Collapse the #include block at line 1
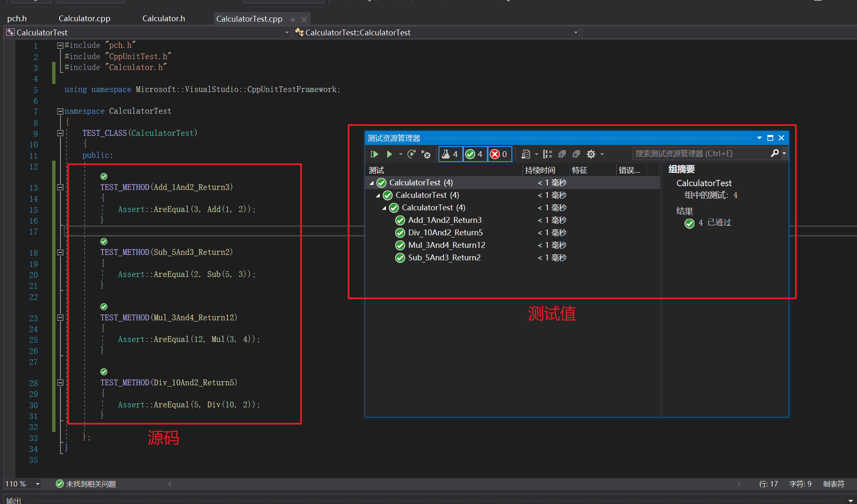857x504 pixels. 60,45
